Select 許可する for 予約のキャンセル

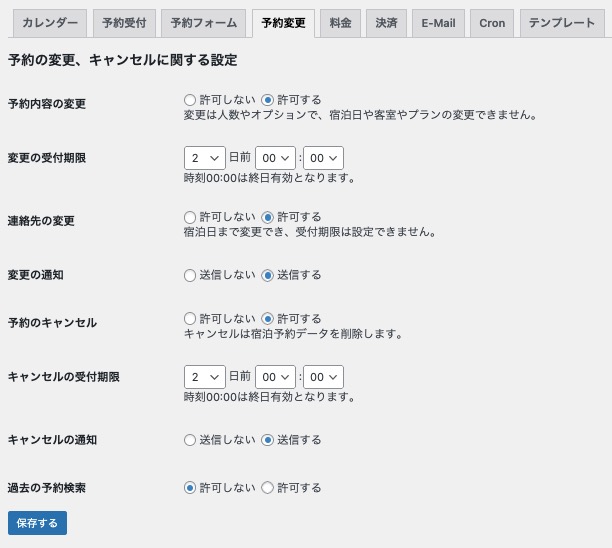pos(267,319)
